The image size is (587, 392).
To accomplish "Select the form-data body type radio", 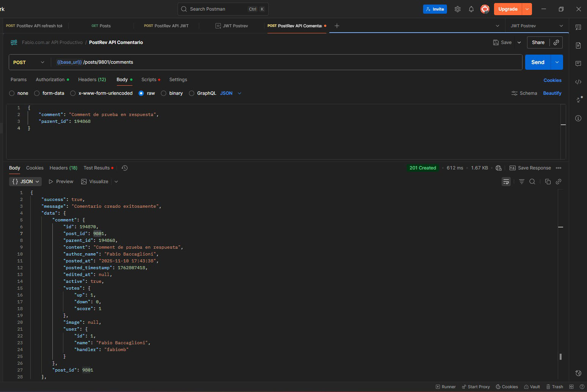I will click(x=37, y=93).
